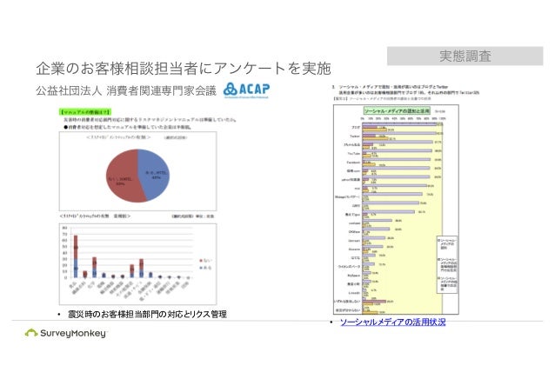Click the 実態調査 gray label box
The width and height of the screenshot is (555, 392).
click(465, 56)
